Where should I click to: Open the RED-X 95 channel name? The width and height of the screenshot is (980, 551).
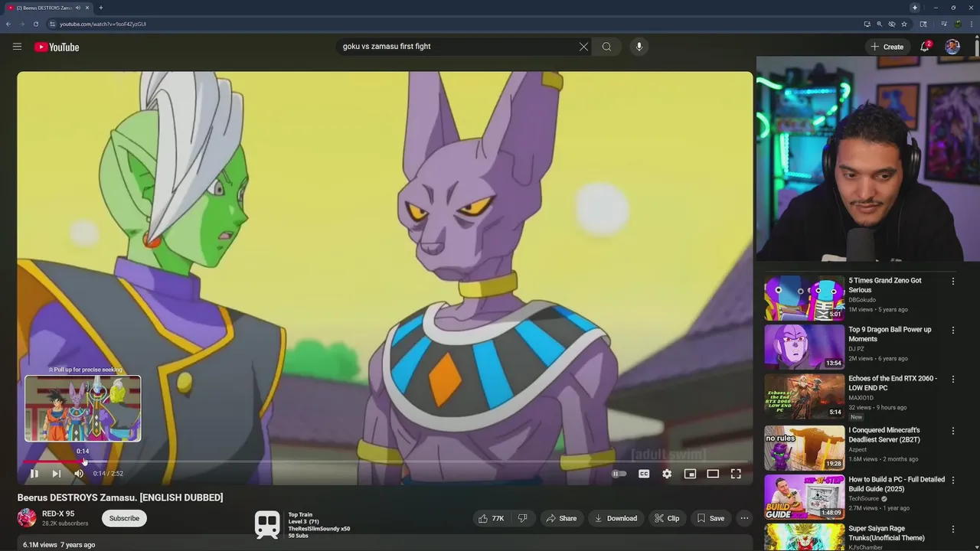pos(58,514)
